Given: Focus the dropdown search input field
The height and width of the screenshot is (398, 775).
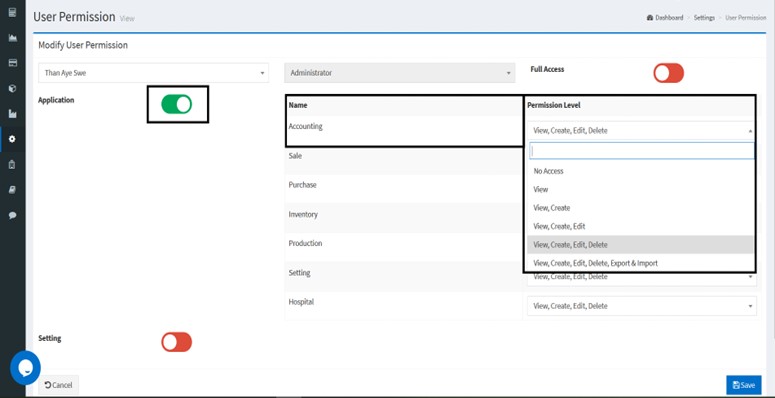Looking at the screenshot, I should point(642,151).
